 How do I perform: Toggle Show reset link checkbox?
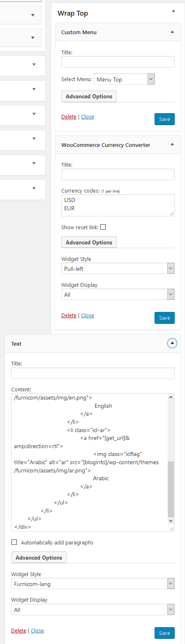click(103, 227)
